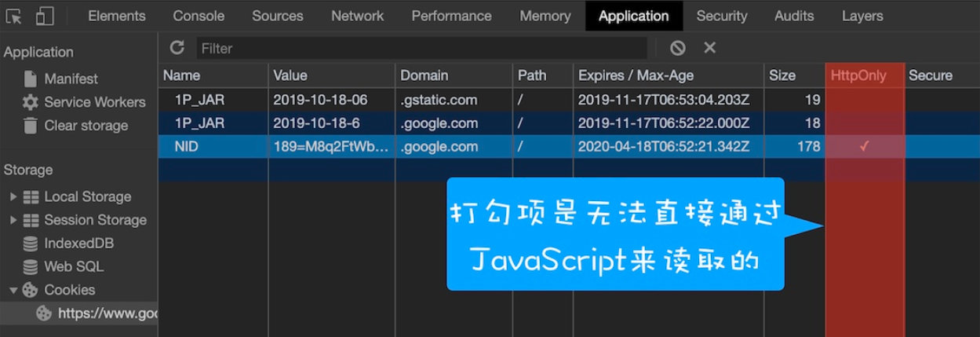This screenshot has height=337, width=980.
Task: Sort by the Size column header
Action: click(795, 75)
